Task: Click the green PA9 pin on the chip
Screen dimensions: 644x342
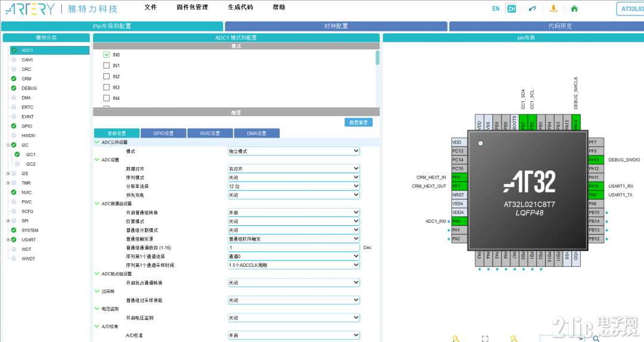Action: (x=596, y=195)
